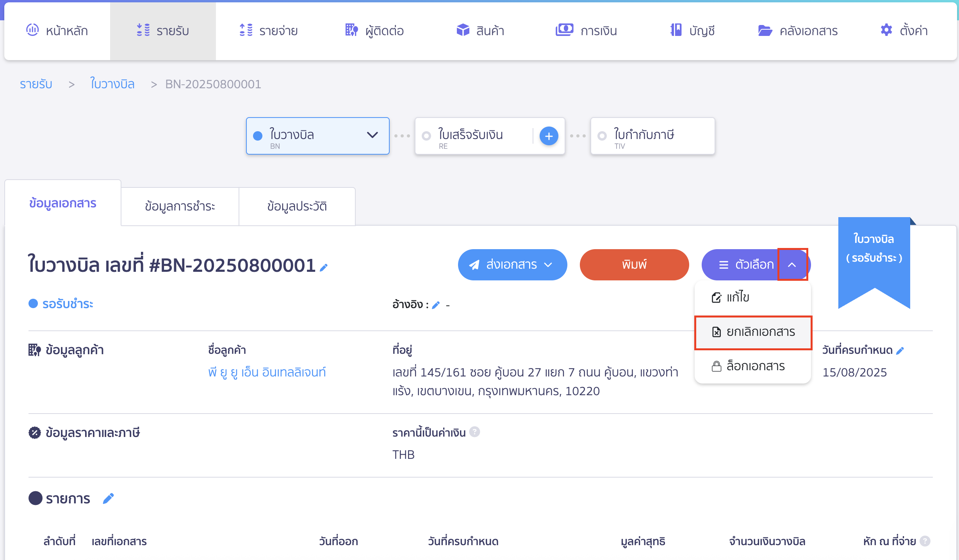Click the สินค้า box icon
959x560 pixels.
[x=463, y=30]
